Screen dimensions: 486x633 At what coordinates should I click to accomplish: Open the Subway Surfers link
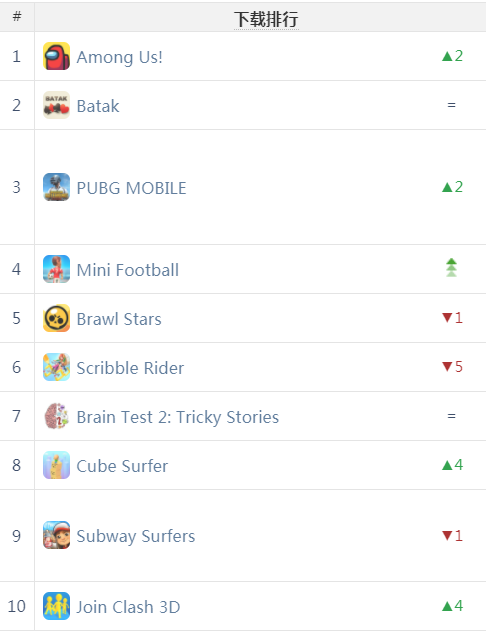pyautogui.click(x=136, y=537)
